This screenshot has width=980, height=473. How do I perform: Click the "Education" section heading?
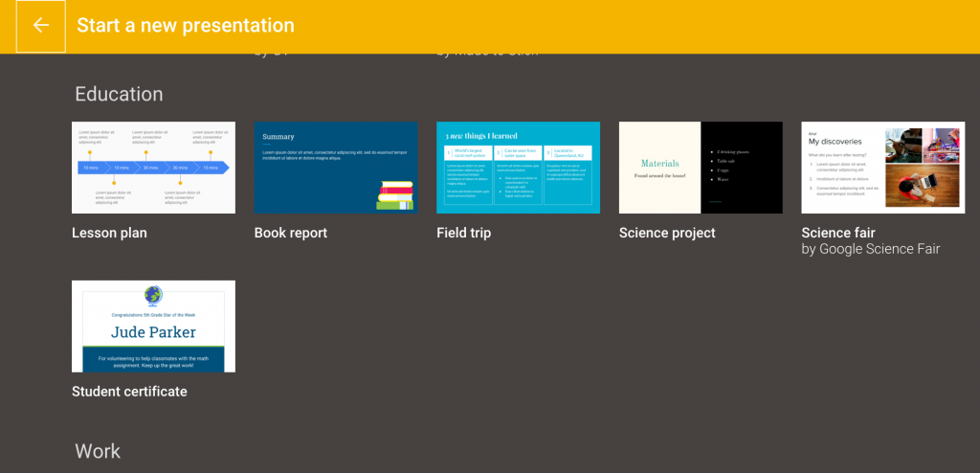119,94
